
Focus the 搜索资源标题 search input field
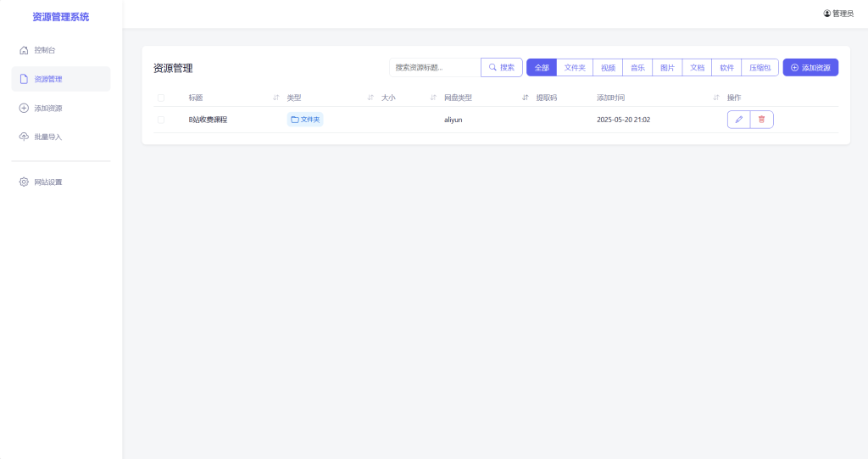point(435,68)
